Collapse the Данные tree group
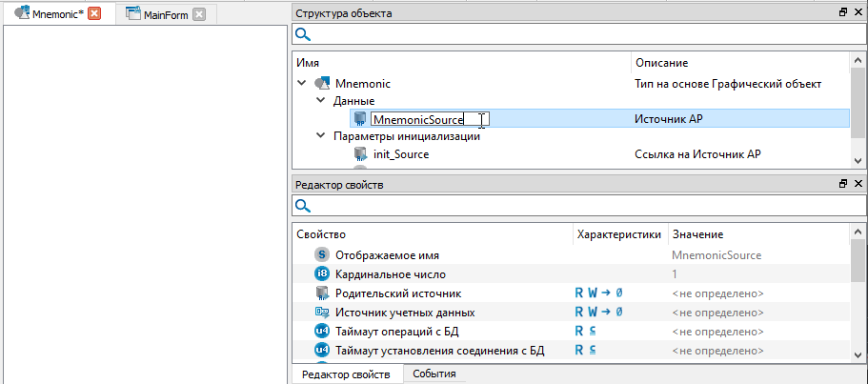The height and width of the screenshot is (384, 868). [x=321, y=101]
